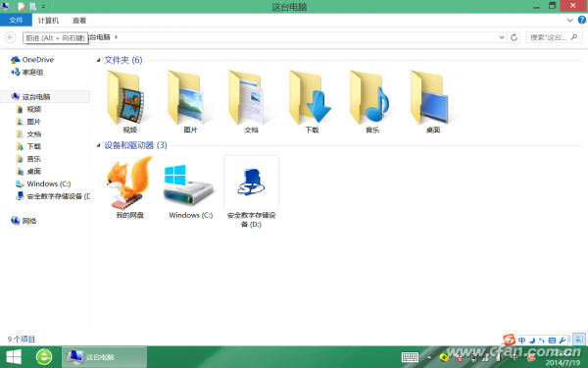Refresh the current folder view
This screenshot has width=588, height=368.
(x=514, y=37)
